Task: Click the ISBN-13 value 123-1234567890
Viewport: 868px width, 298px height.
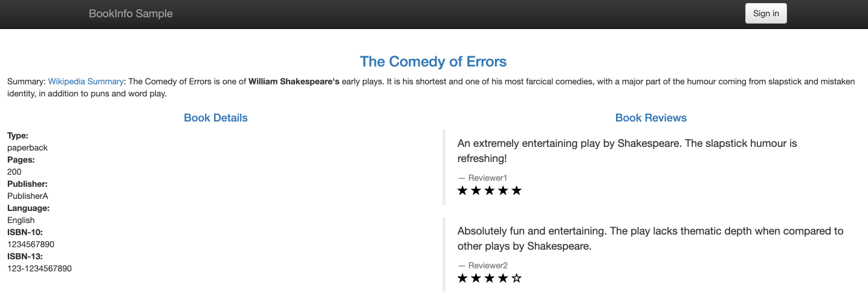Action: [39, 268]
